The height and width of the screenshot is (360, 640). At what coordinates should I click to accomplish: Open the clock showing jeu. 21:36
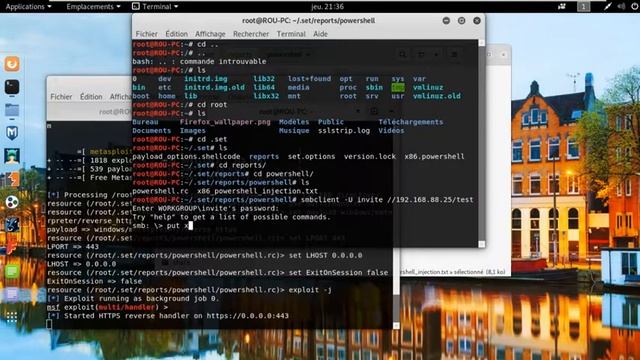tap(327, 7)
